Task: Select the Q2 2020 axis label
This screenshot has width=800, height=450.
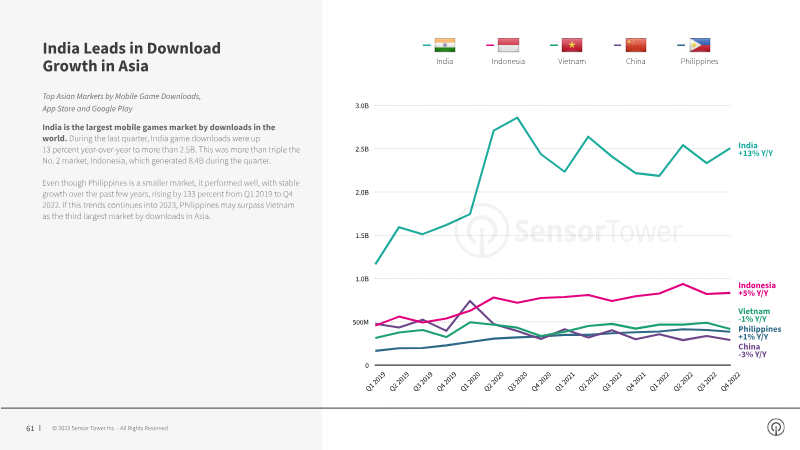Action: [x=494, y=382]
